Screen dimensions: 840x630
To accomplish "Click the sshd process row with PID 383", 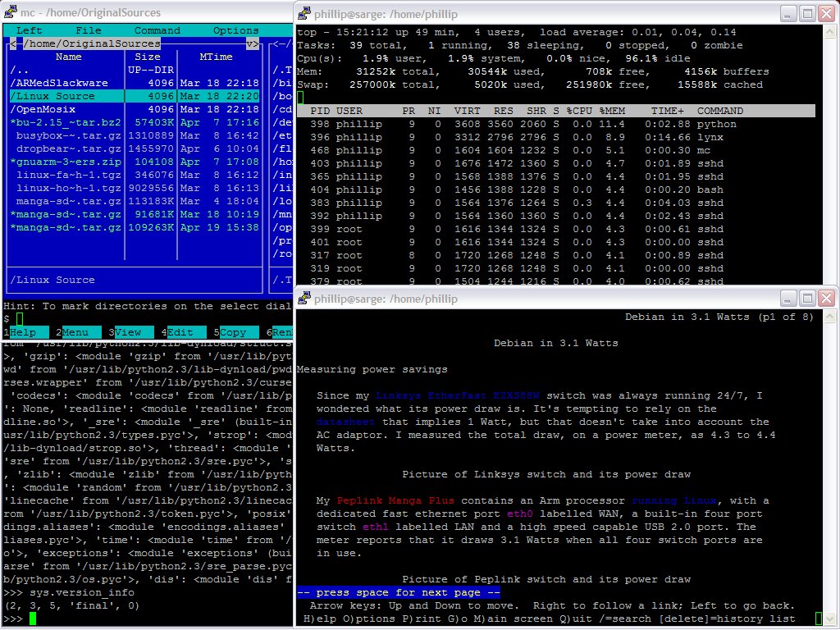I will [x=517, y=203].
